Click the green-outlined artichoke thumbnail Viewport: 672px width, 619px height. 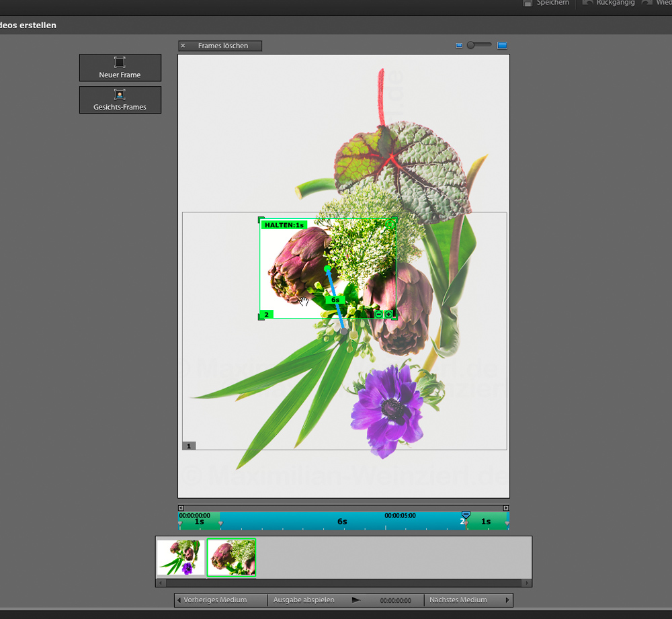pos(231,557)
